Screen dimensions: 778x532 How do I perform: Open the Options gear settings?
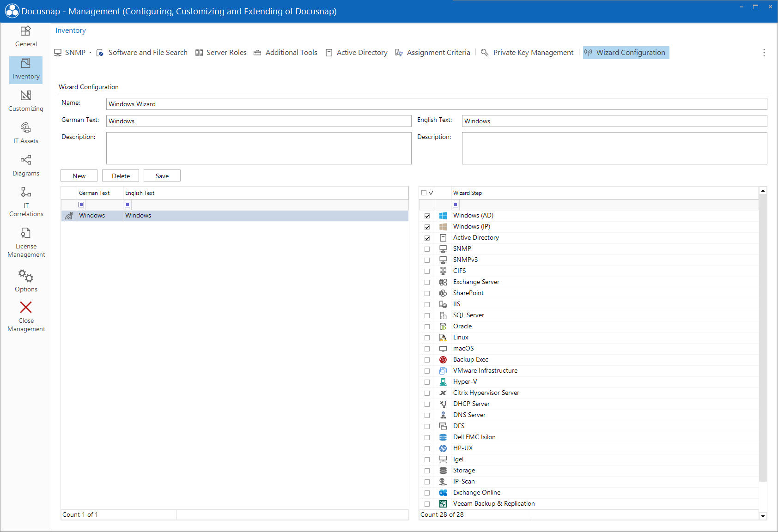click(26, 281)
